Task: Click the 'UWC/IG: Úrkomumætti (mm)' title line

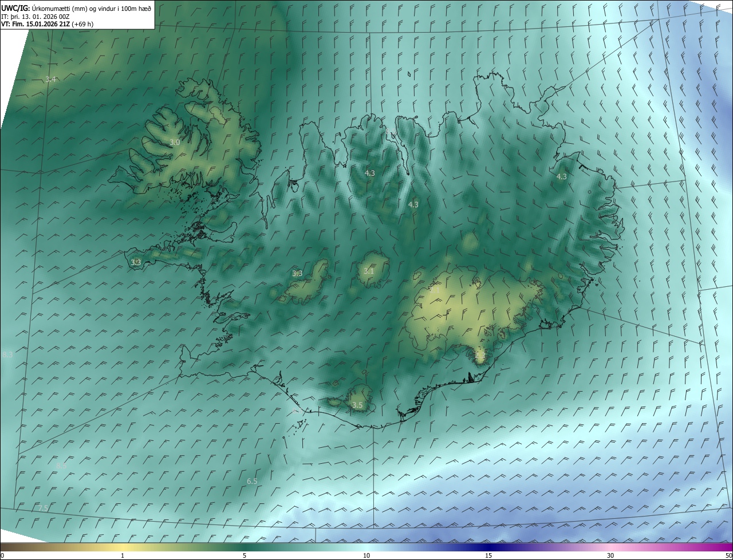Action: (76, 8)
